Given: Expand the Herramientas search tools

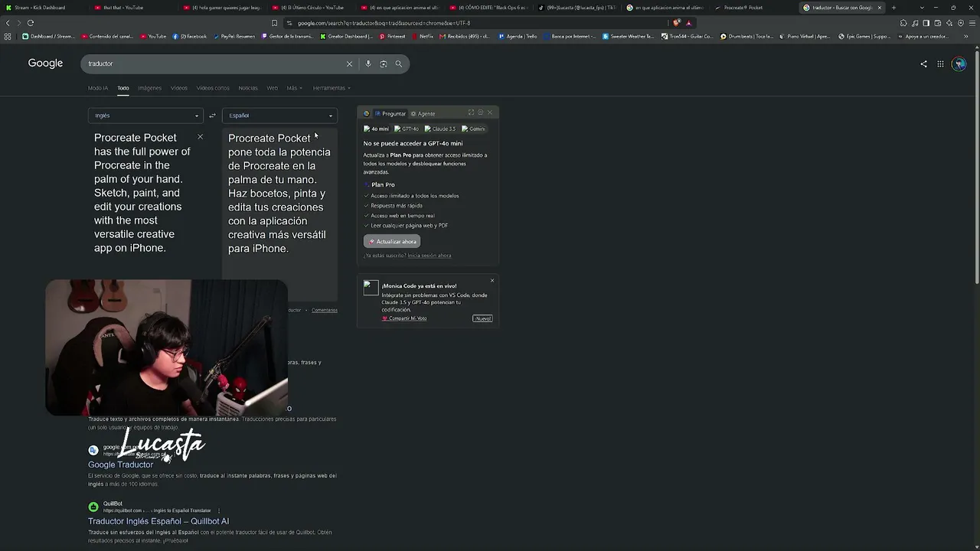Looking at the screenshot, I should 332,88.
